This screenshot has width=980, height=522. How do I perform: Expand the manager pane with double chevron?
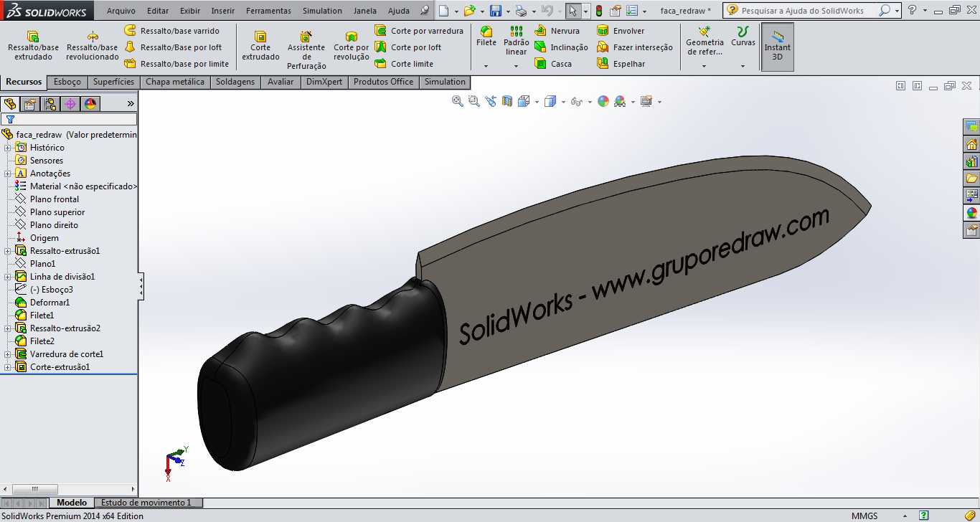point(131,104)
